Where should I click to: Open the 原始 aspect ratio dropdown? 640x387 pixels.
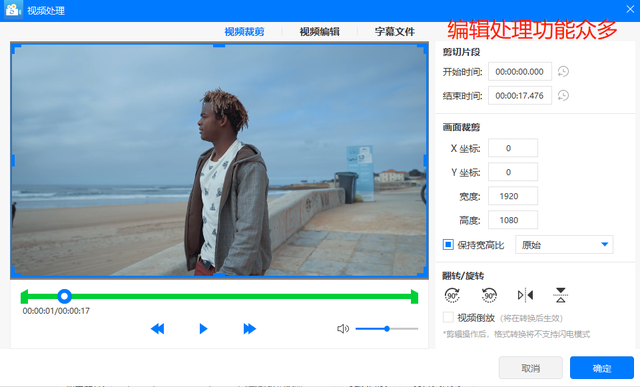point(564,245)
